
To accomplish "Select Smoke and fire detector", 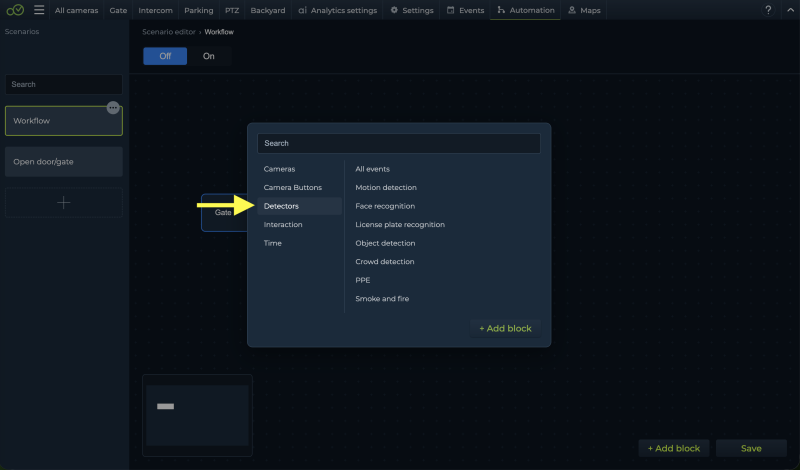I will pyautogui.click(x=382, y=299).
